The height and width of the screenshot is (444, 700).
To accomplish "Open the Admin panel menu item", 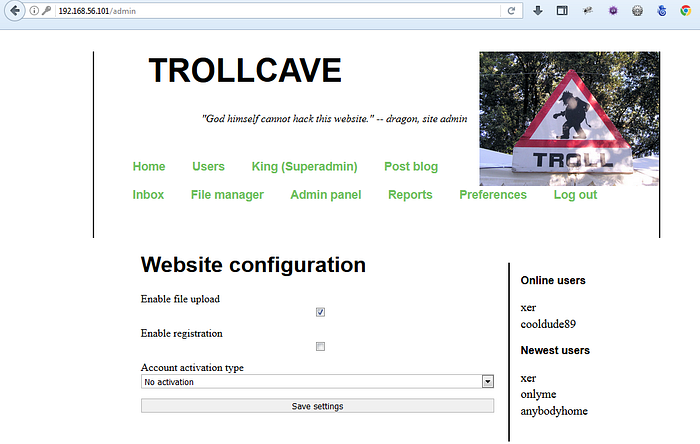I will click(x=325, y=195).
